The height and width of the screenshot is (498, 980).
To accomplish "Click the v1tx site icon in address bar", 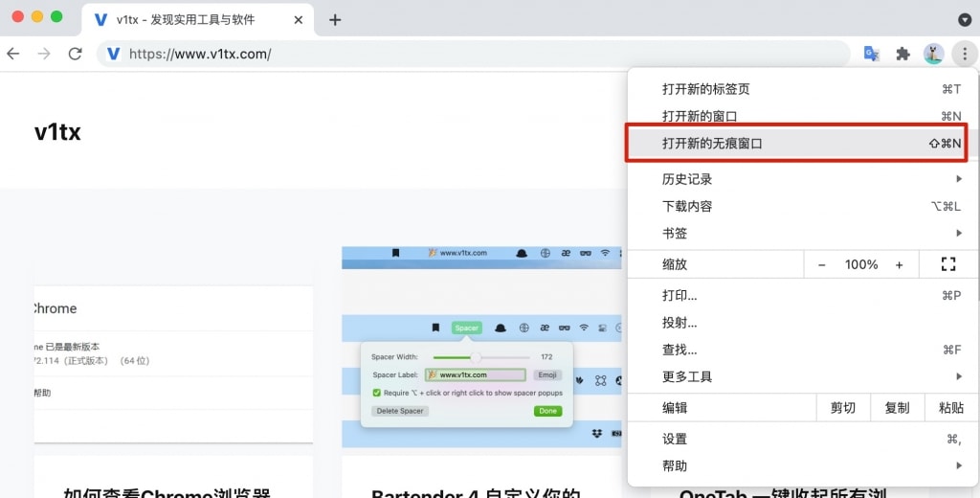I will [x=113, y=54].
